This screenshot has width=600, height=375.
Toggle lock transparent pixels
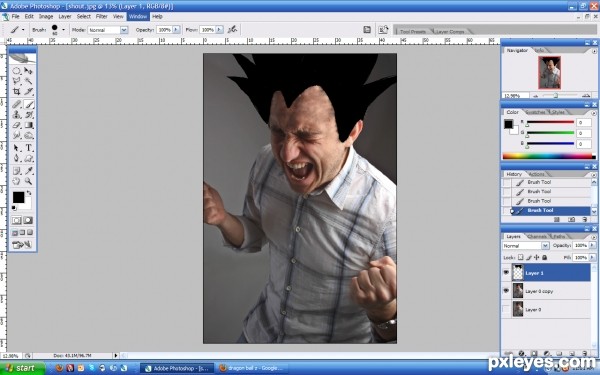tap(520, 258)
